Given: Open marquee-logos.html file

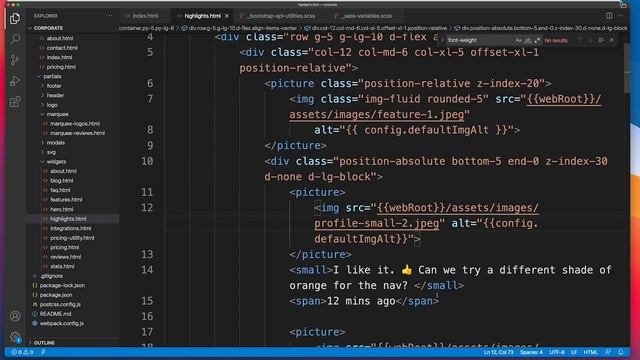Looking at the screenshot, I should pyautogui.click(x=75, y=123).
